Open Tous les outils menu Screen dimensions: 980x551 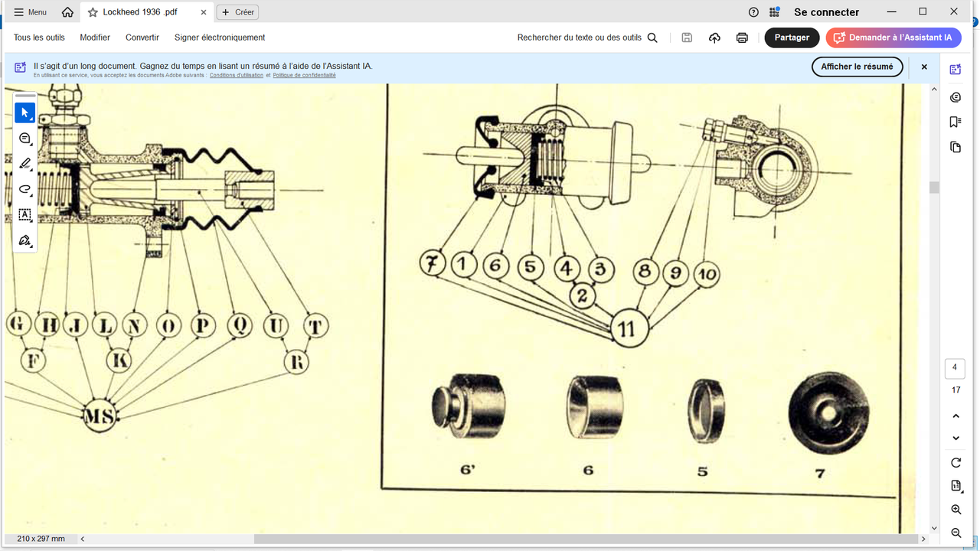tap(39, 37)
